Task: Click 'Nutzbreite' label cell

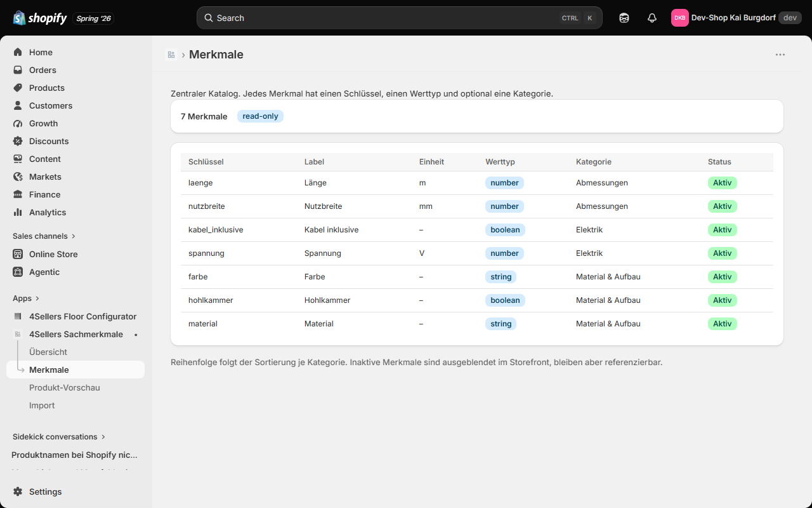Action: tap(323, 206)
